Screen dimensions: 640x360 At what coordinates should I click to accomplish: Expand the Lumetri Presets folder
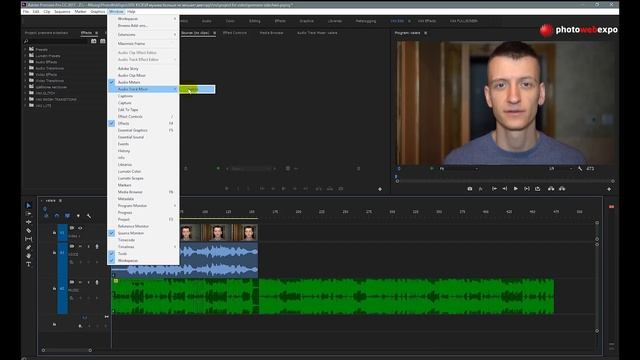26,56
